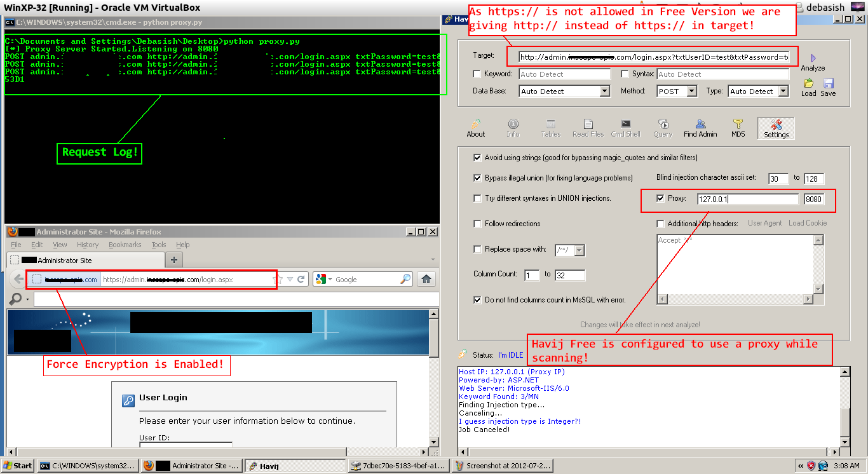Switch to cmd.exe window in taskbar
868x474 pixels.
(x=88, y=466)
